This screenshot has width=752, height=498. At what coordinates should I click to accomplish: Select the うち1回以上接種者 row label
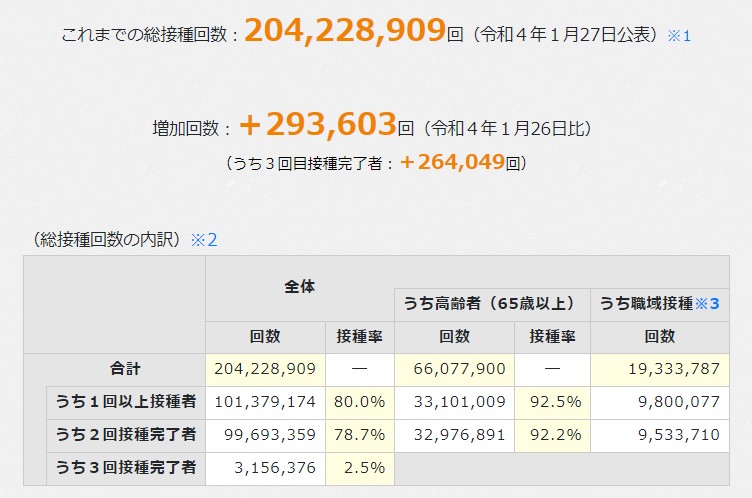click(x=126, y=401)
